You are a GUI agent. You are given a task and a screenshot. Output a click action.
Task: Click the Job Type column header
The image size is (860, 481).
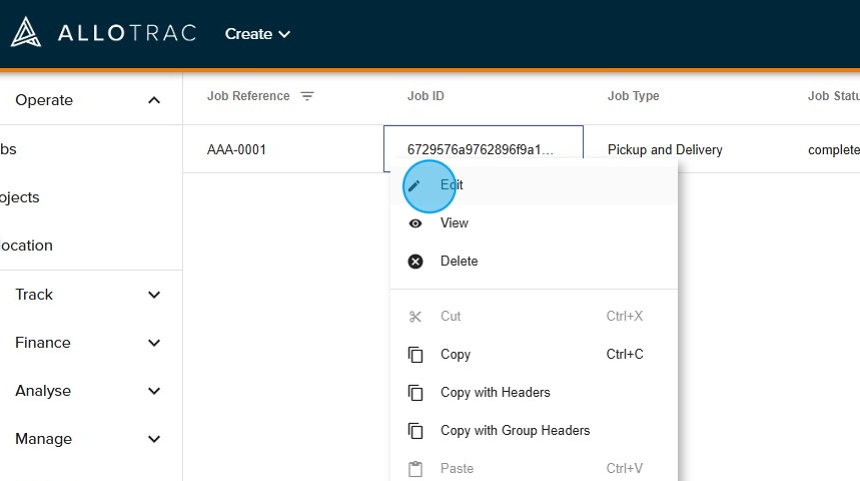(633, 96)
